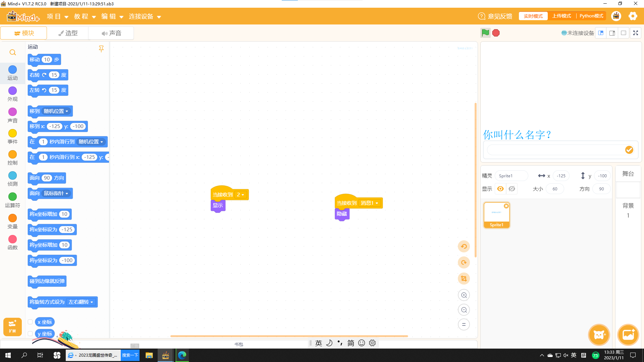
Task: Toggle sprite hidden with crossed eye icon
Action: click(512, 189)
